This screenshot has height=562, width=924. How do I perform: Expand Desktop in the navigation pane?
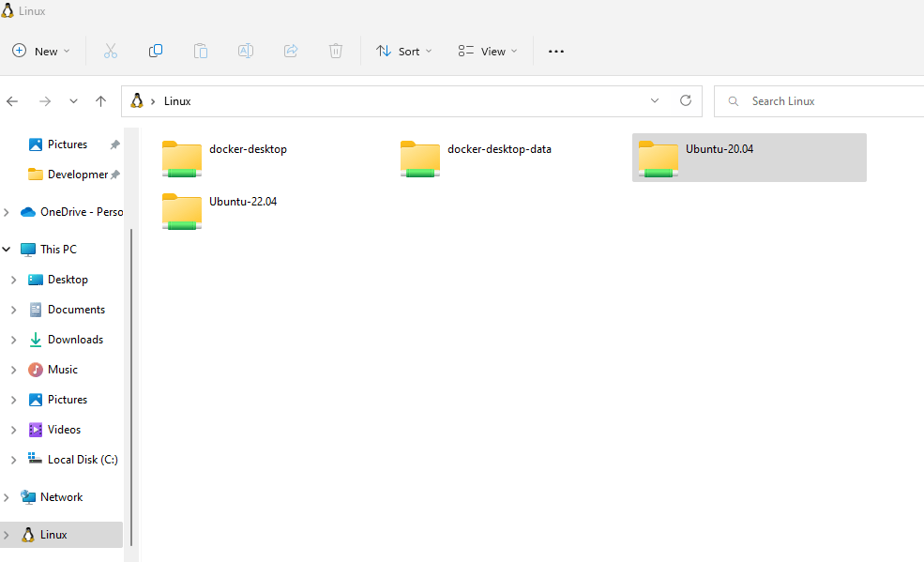[x=13, y=279]
